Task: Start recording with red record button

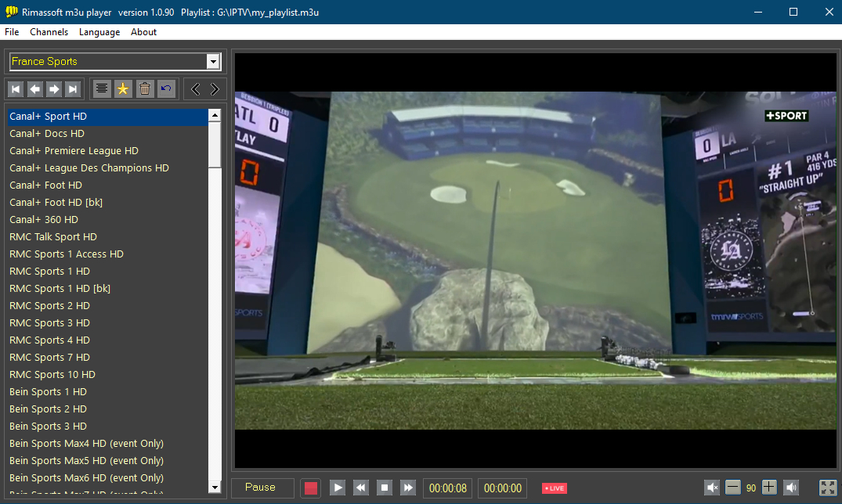Action: pyautogui.click(x=311, y=488)
